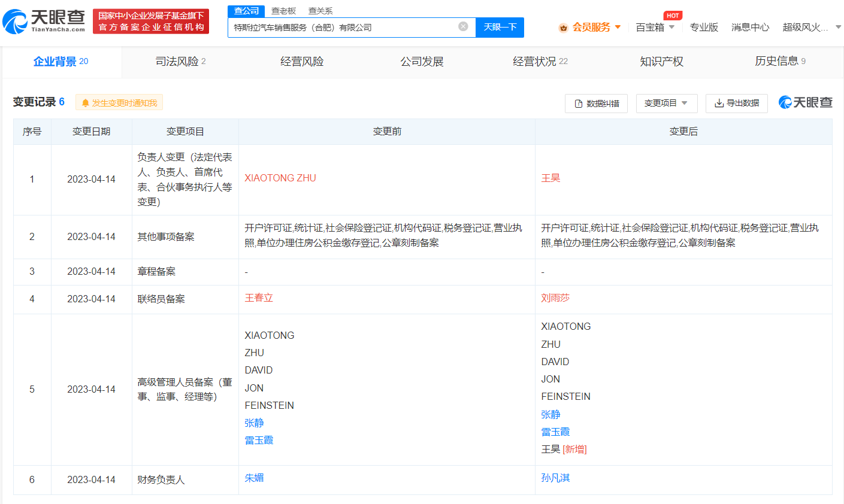Click the 高级管理人员备案 cell in row 5
The width and height of the screenshot is (844, 504).
click(185, 390)
